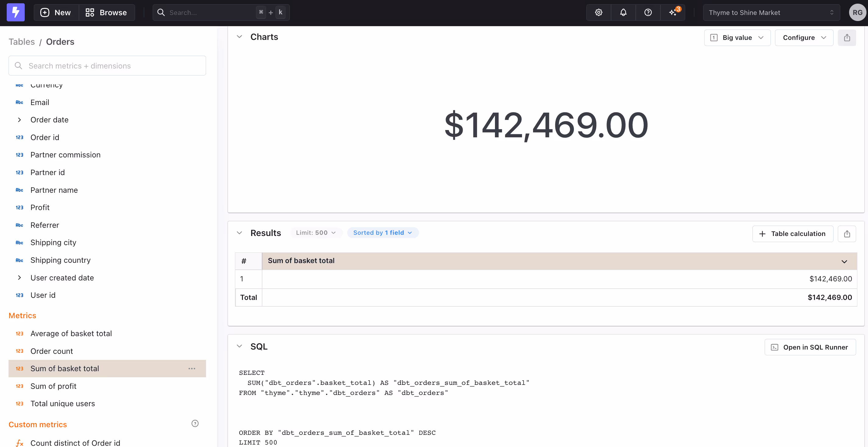Toggle the Shipping country dimension

60,260
